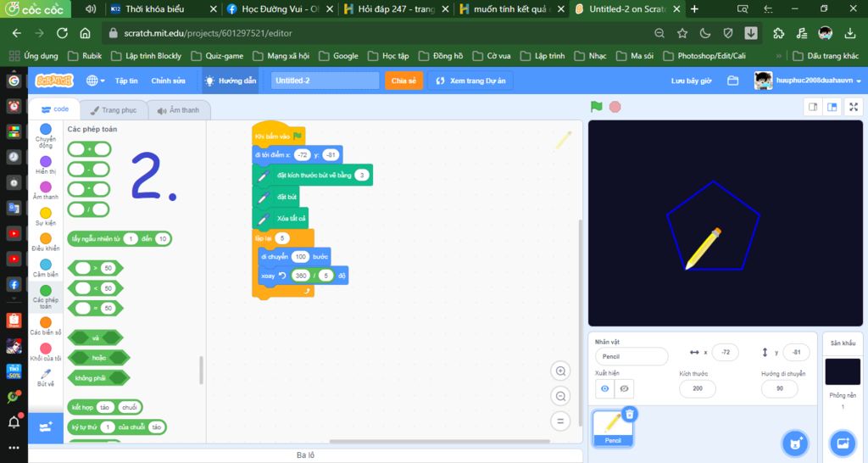
Task: Switch to the Trang phục tab
Action: coord(114,110)
